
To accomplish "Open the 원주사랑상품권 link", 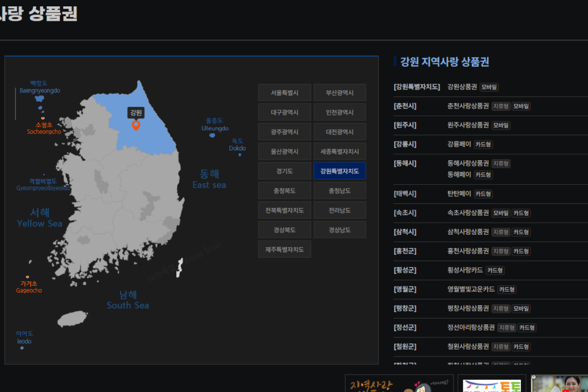I will 468,125.
